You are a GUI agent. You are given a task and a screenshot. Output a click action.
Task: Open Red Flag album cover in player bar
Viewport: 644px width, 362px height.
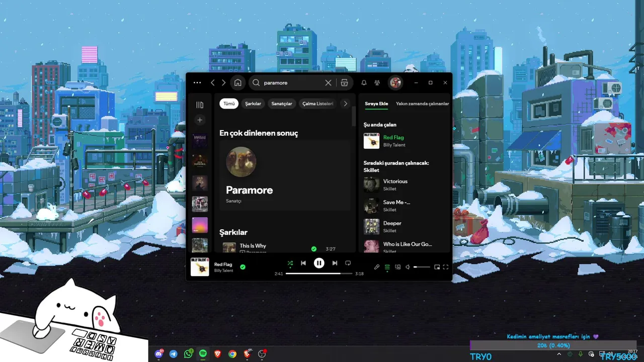200,267
